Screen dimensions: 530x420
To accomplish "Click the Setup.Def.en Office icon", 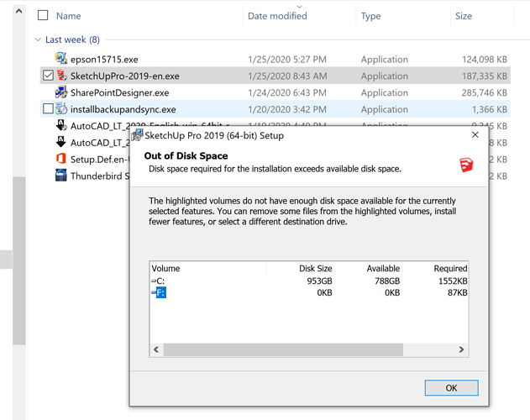I will (60, 158).
